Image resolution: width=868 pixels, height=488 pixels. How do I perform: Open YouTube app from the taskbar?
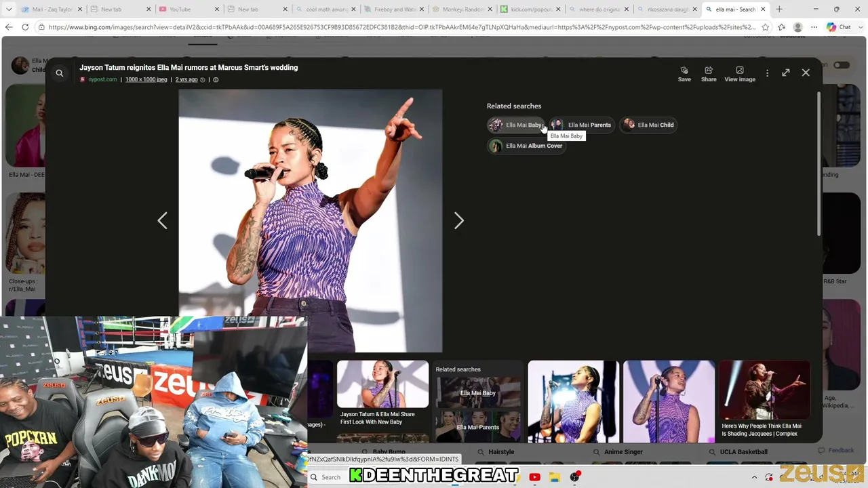[x=534, y=477]
